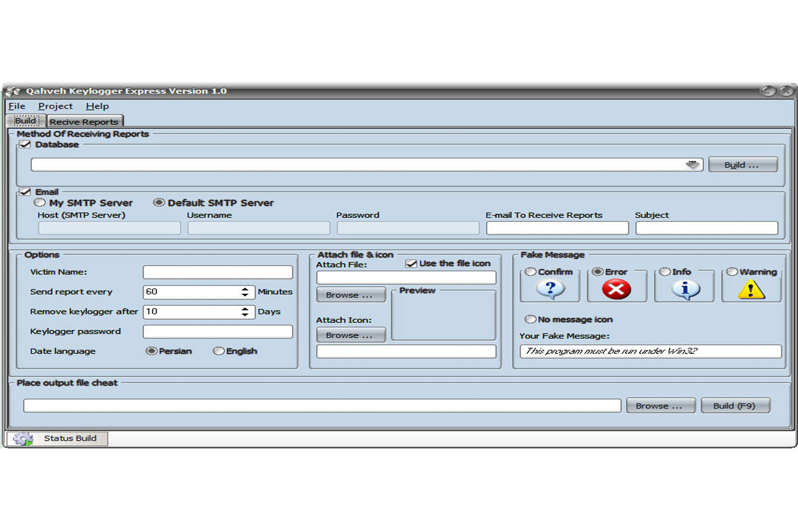Click the red X Error icon
Screen dimensions: 798x532
pos(616,289)
